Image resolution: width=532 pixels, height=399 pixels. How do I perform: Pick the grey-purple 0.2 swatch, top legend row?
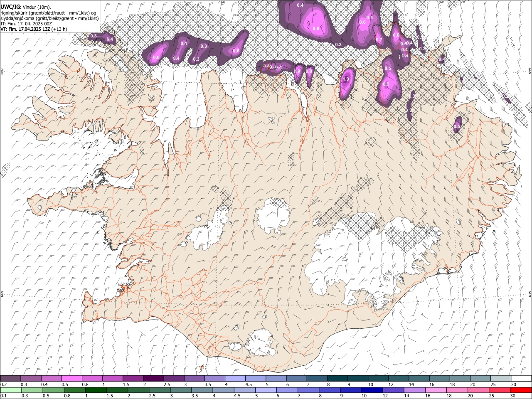click(x=10, y=379)
